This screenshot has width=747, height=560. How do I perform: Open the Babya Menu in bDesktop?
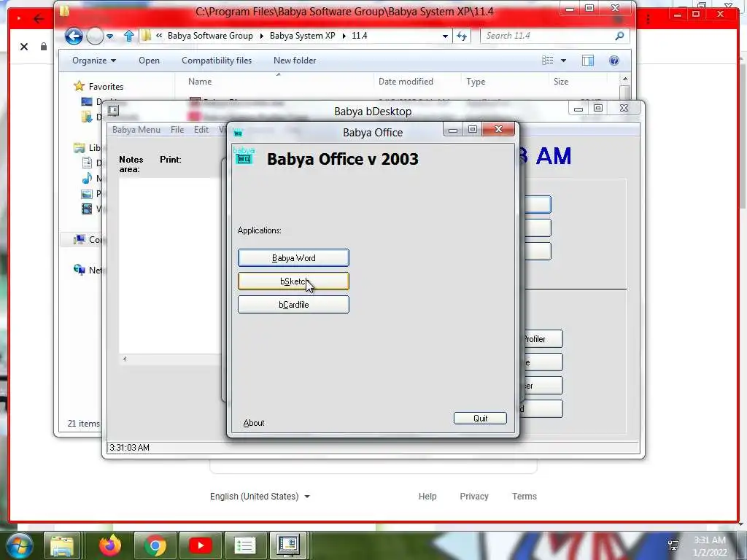136,130
